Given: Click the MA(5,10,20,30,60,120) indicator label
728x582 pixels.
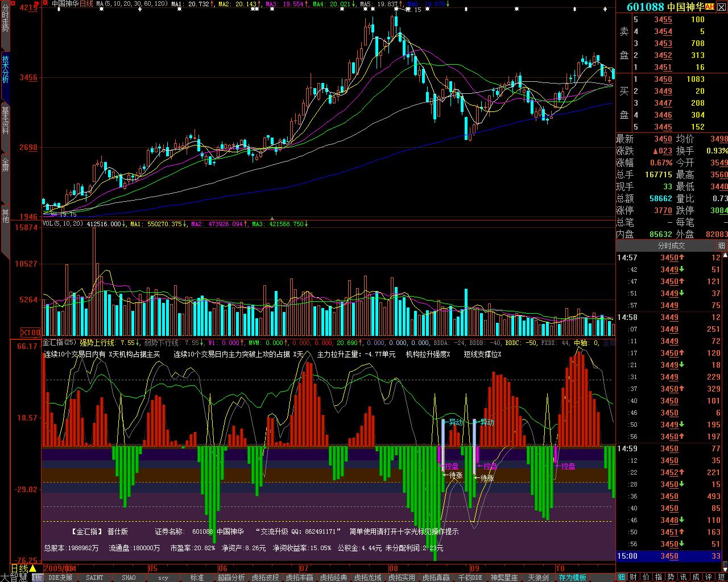Looking at the screenshot, I should [132, 3].
